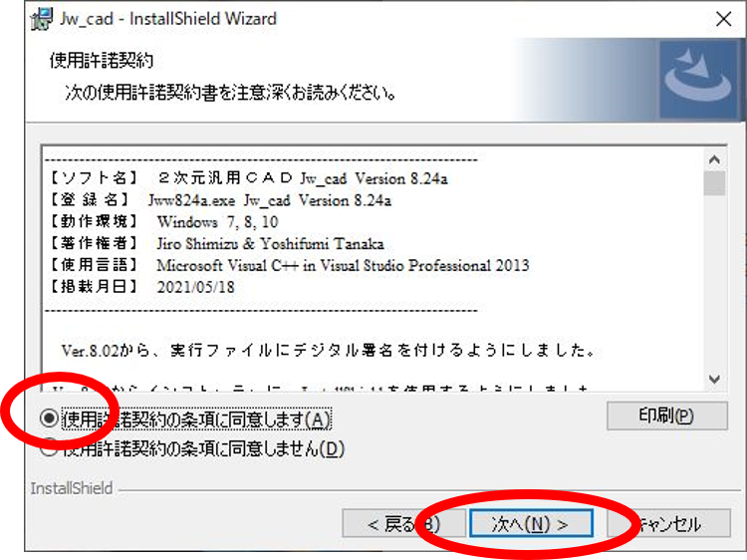Click the line starting with 'Ver.8.02から'
This screenshot has height=560, width=747.
click(x=328, y=351)
